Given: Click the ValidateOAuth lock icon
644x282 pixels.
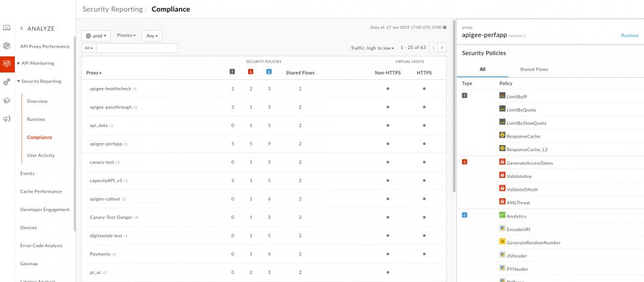Looking at the screenshot, I should (x=502, y=188).
